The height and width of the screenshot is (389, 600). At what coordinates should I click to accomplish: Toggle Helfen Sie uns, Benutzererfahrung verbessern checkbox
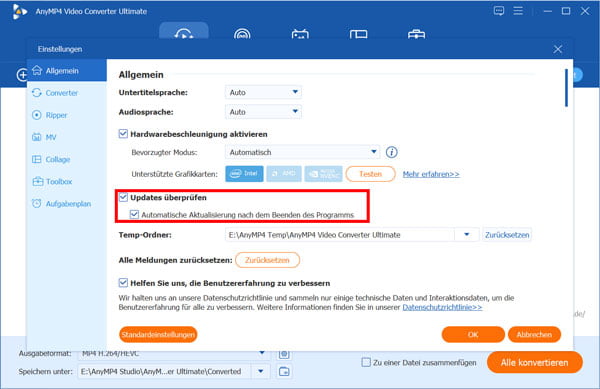[x=123, y=283]
